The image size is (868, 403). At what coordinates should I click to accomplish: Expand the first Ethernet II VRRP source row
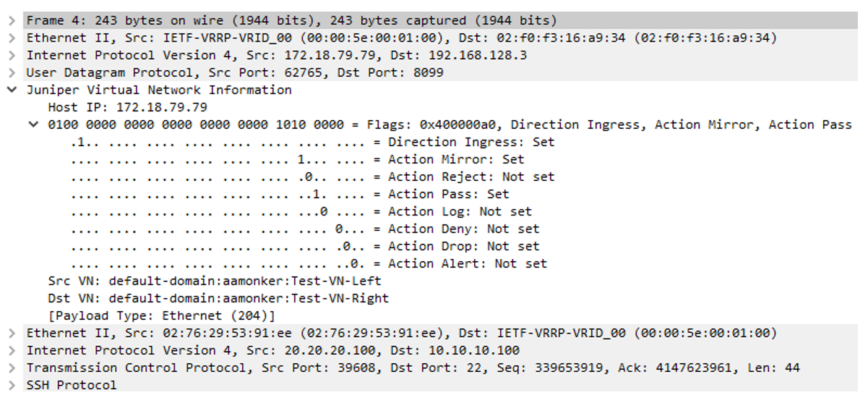[x=12, y=38]
